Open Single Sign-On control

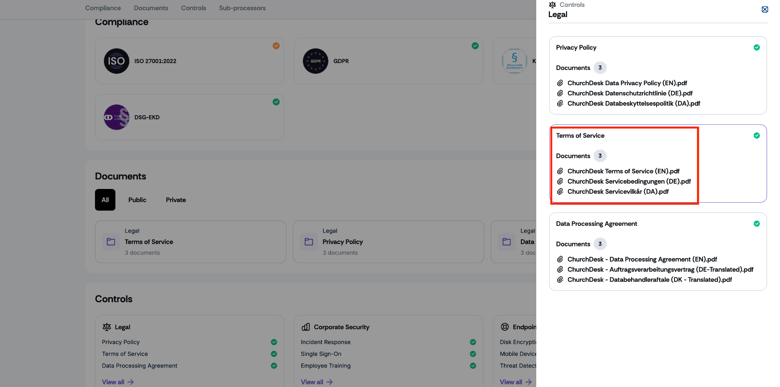tap(320, 354)
